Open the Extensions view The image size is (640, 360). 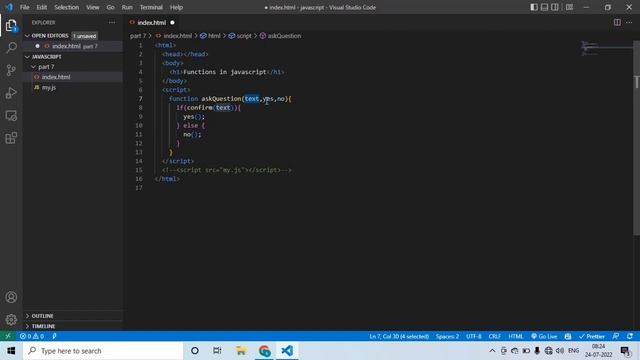pos(11,138)
